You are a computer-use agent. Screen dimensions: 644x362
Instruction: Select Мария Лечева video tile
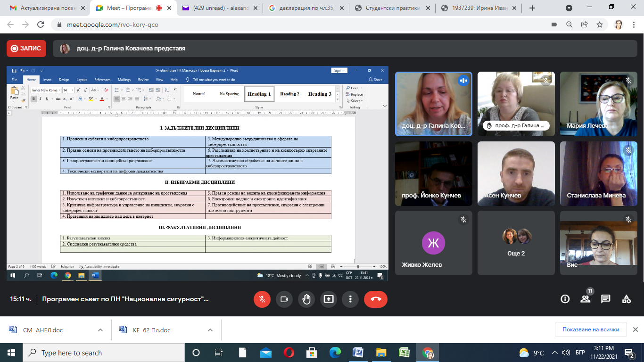pyautogui.click(x=599, y=104)
